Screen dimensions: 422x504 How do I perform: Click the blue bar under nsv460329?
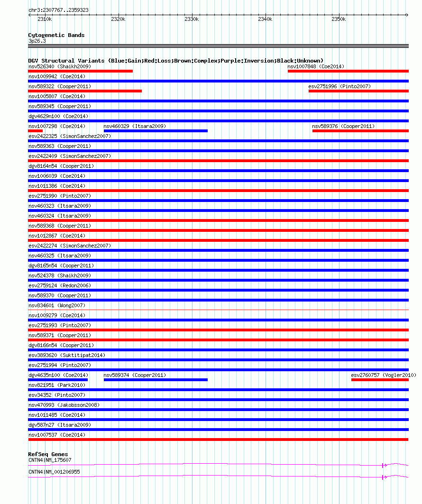[x=156, y=131]
